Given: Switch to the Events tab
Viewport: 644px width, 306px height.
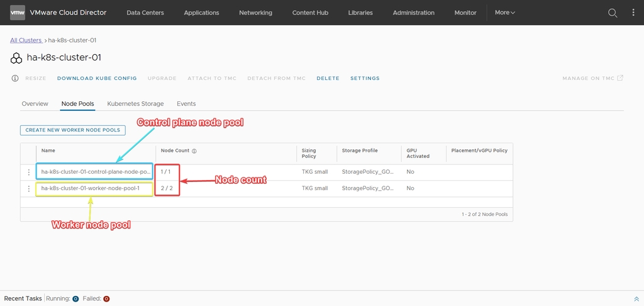Looking at the screenshot, I should click(186, 104).
